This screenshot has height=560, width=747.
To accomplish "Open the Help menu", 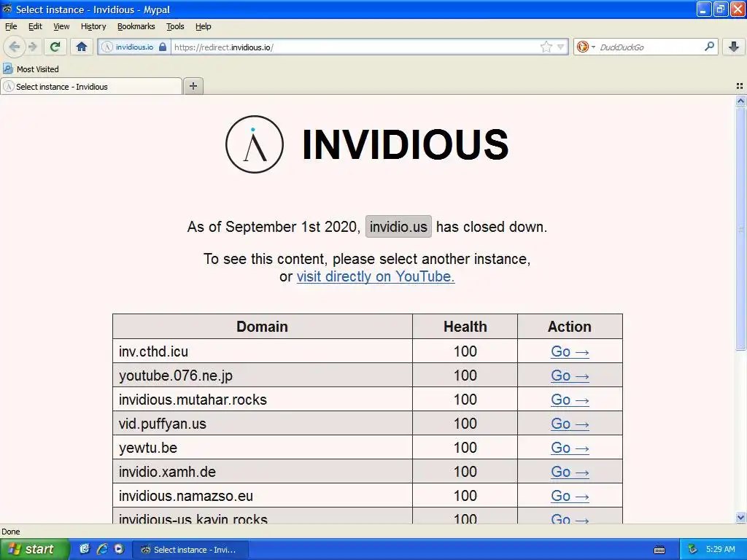I will [x=203, y=26].
